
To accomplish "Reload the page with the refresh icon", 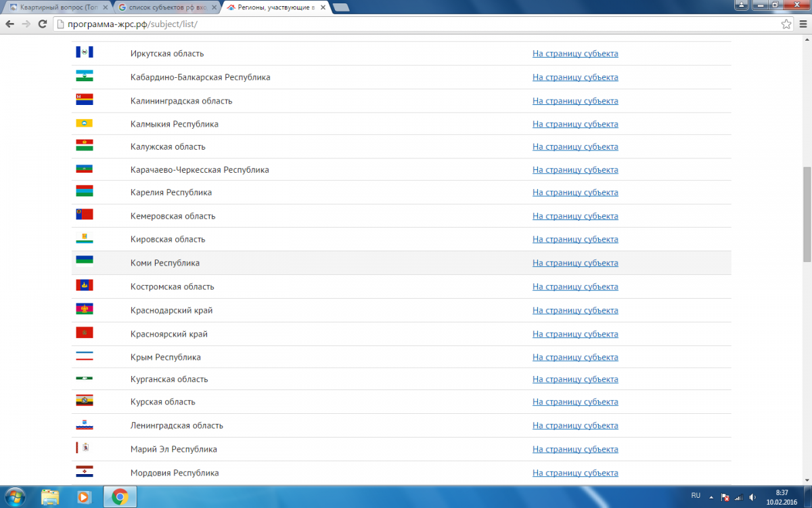I will (42, 24).
